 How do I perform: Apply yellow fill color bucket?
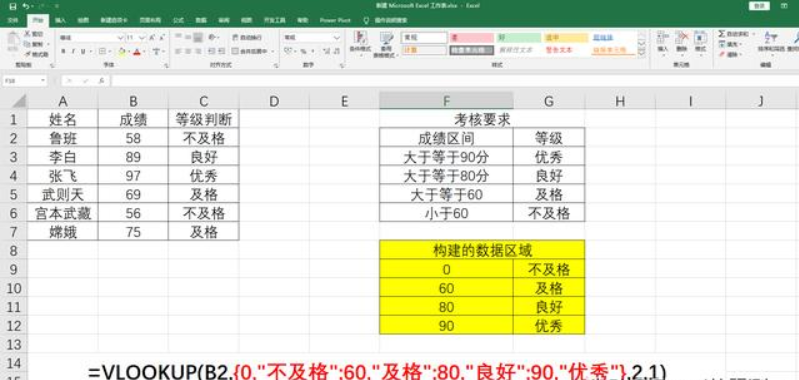(121, 51)
